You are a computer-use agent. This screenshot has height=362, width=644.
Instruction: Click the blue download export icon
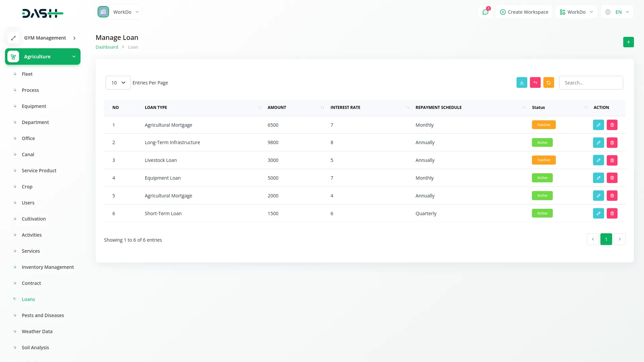click(522, 83)
